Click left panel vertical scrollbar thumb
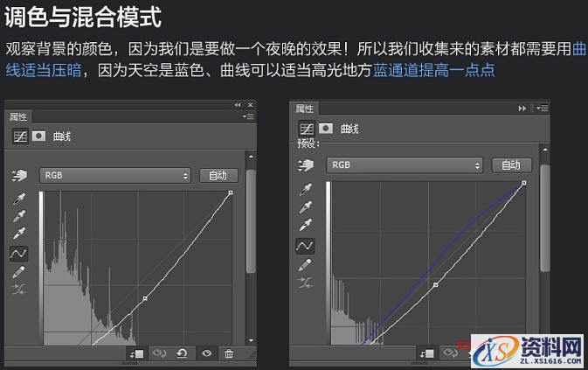The width and height of the screenshot is (588, 370). coord(251,221)
